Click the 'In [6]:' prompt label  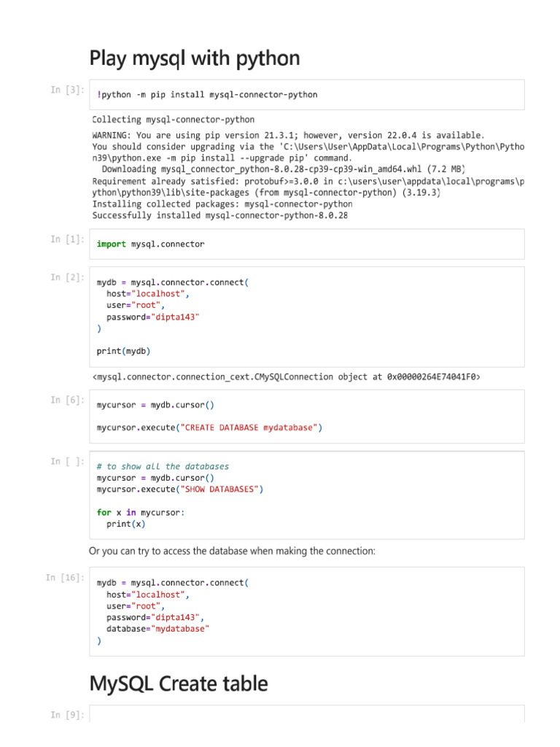pos(67,400)
